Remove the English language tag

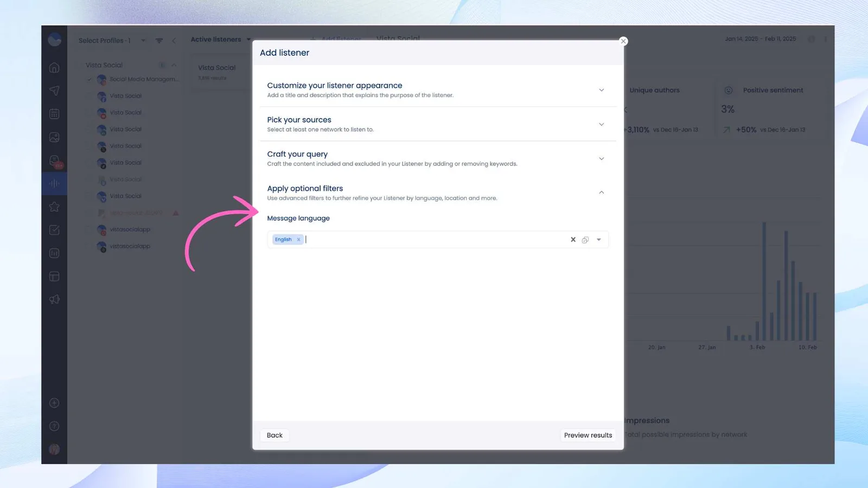298,240
